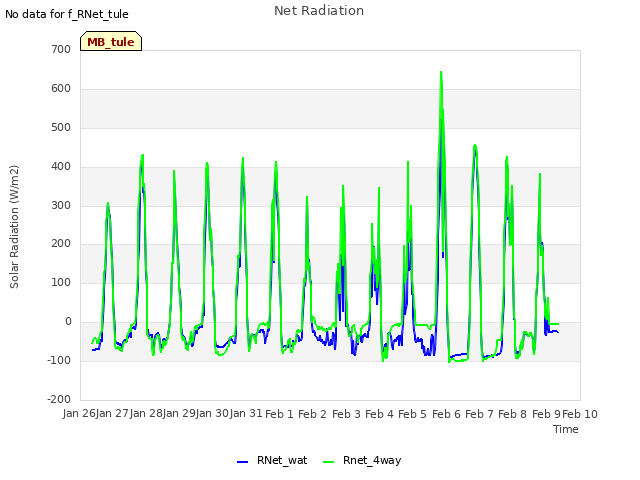Viewport: 640px width, 480px height.
Task: Click the 400 y-axis tick label
Action: (x=61, y=166)
